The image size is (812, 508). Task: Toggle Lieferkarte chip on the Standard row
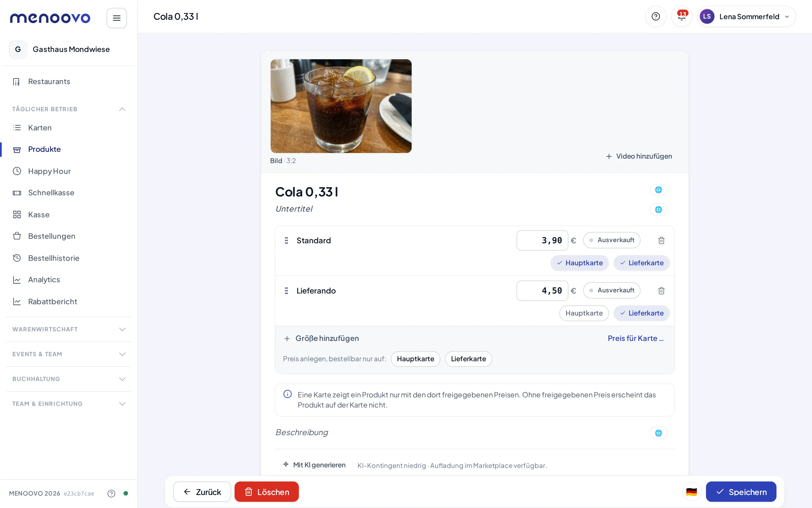click(641, 263)
